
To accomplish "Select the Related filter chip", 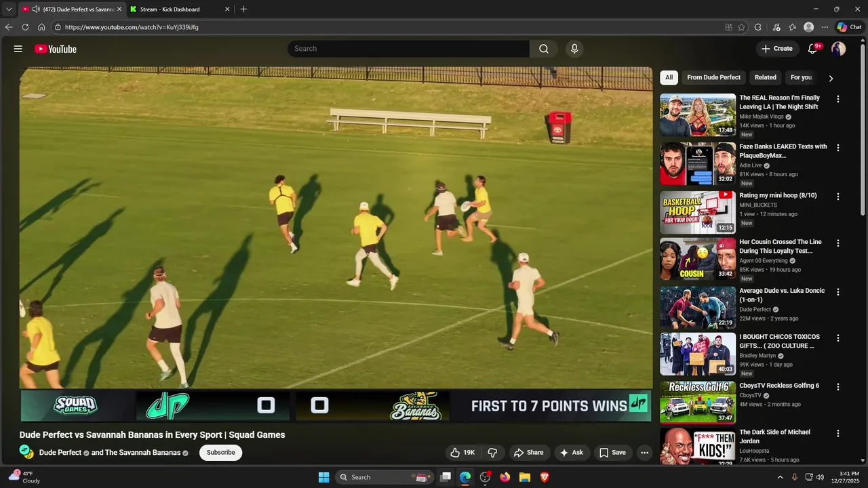I will coord(765,77).
